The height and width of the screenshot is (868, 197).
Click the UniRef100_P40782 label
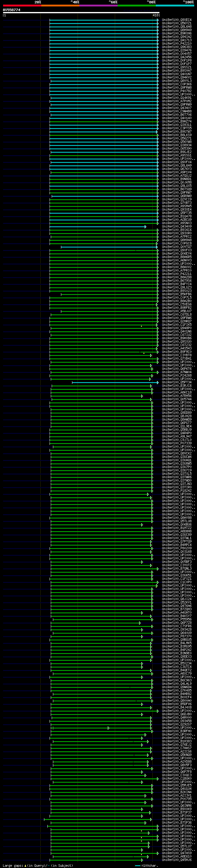pos(177,91)
